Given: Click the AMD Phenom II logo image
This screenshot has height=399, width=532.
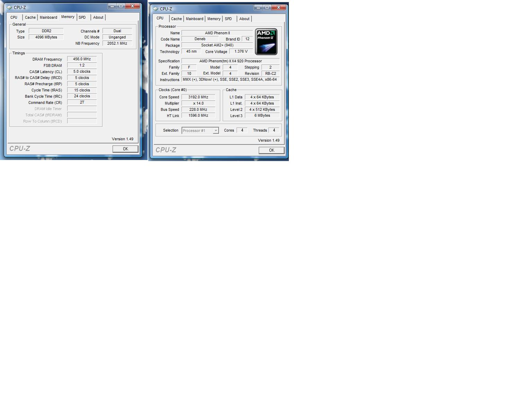Looking at the screenshot, I should click(266, 42).
